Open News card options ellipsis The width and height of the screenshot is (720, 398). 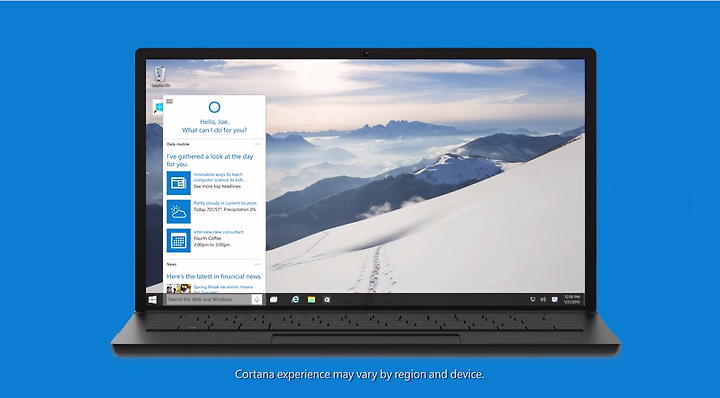(257, 264)
